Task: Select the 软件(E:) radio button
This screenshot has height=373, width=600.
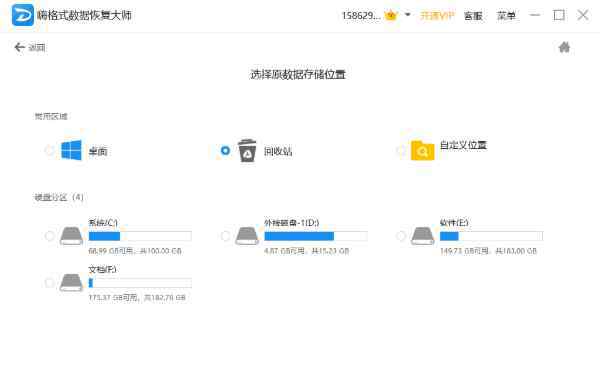Action: point(401,236)
